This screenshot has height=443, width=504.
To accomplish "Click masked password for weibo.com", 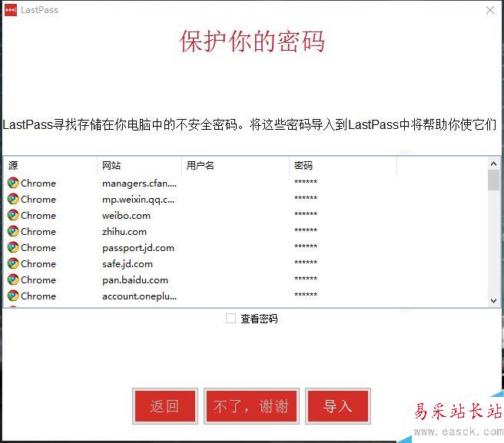I will pos(306,214).
